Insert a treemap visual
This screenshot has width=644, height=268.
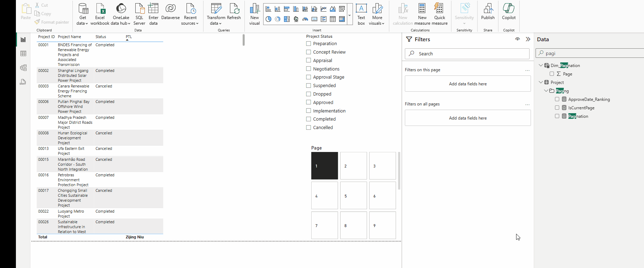click(x=287, y=19)
